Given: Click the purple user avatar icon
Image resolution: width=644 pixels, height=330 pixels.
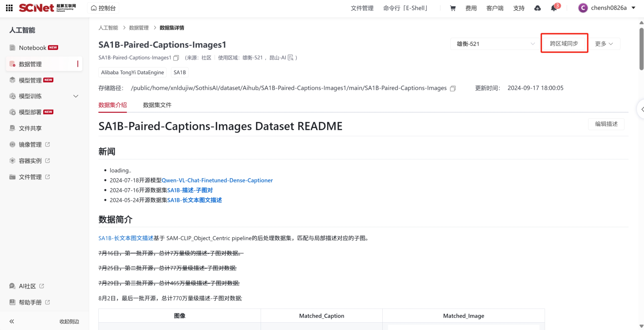Looking at the screenshot, I should click(583, 8).
